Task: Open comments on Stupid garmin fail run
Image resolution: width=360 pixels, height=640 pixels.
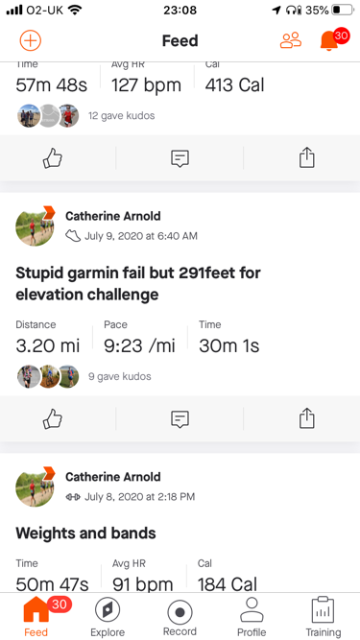Action: click(x=180, y=419)
